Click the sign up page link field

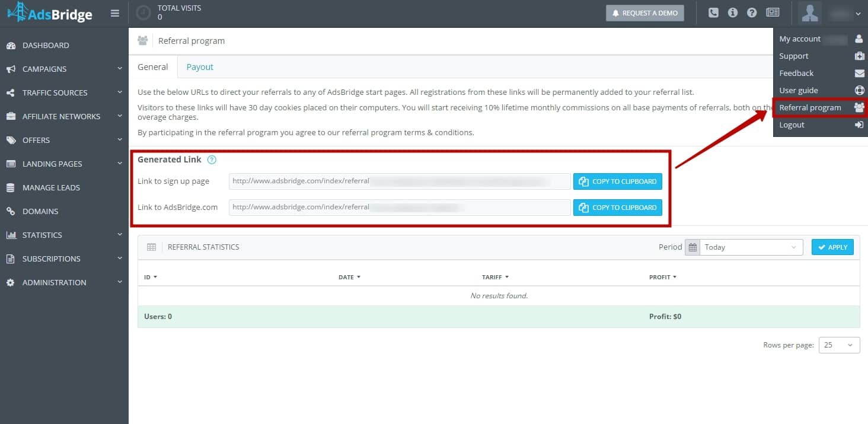click(400, 181)
